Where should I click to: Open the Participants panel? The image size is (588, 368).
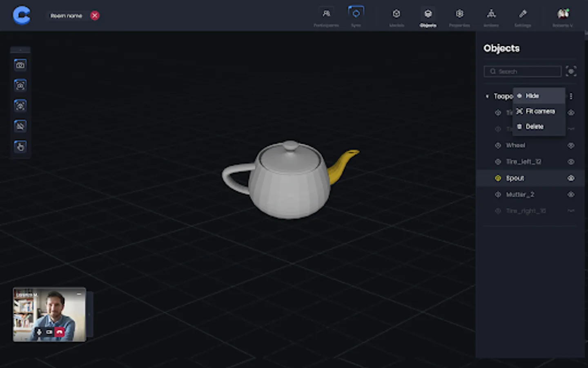tap(326, 17)
